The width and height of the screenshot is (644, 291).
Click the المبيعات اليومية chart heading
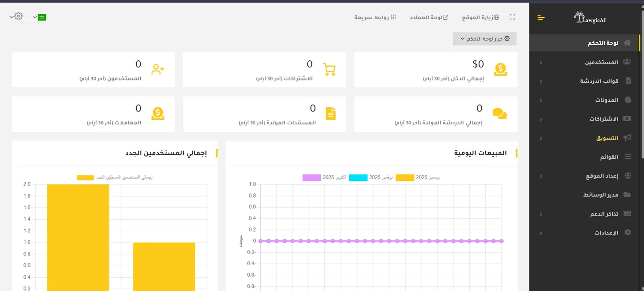coord(480,153)
